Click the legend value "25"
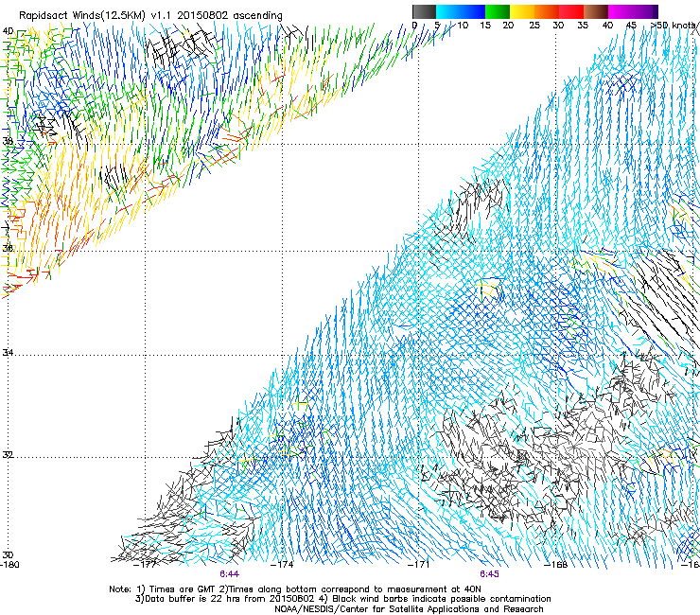The width and height of the screenshot is (700, 615). coord(534,26)
